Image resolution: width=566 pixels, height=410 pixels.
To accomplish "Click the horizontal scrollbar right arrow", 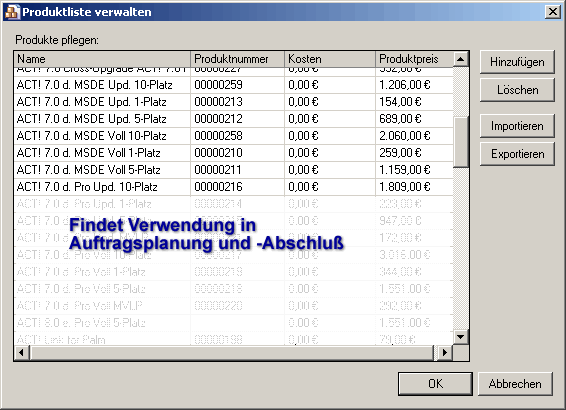I will 445,352.
